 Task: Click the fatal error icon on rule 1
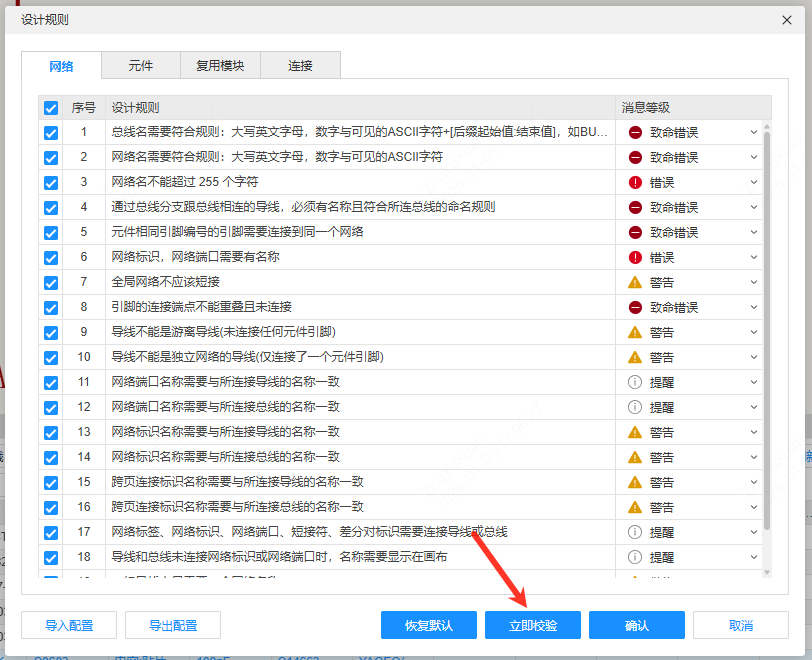[636, 132]
